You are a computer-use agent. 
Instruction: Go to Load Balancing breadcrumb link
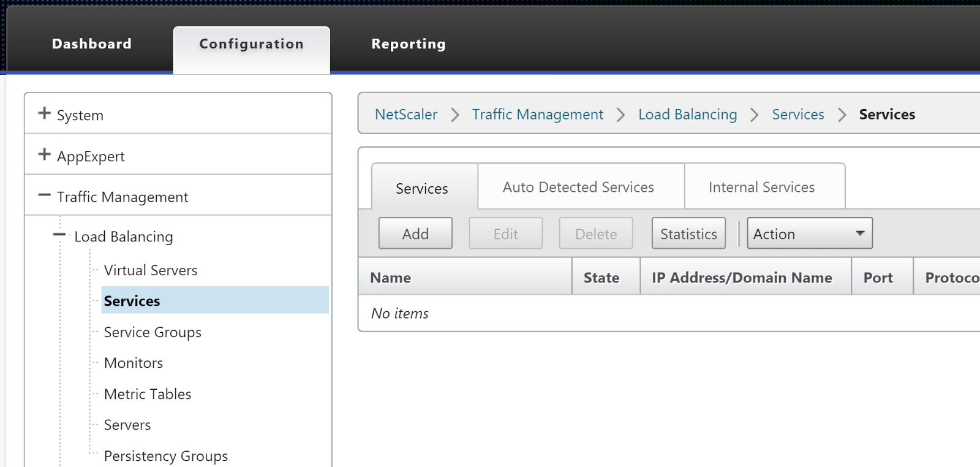coord(687,115)
